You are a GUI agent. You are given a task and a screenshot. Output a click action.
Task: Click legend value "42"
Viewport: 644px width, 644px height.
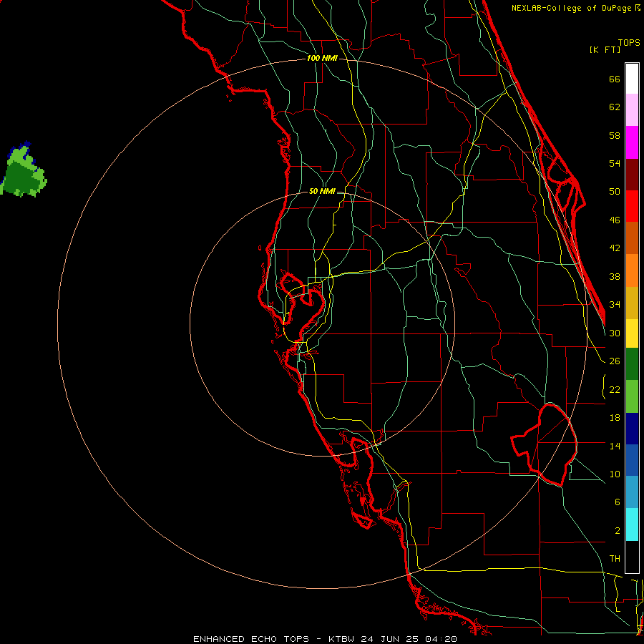pos(615,248)
